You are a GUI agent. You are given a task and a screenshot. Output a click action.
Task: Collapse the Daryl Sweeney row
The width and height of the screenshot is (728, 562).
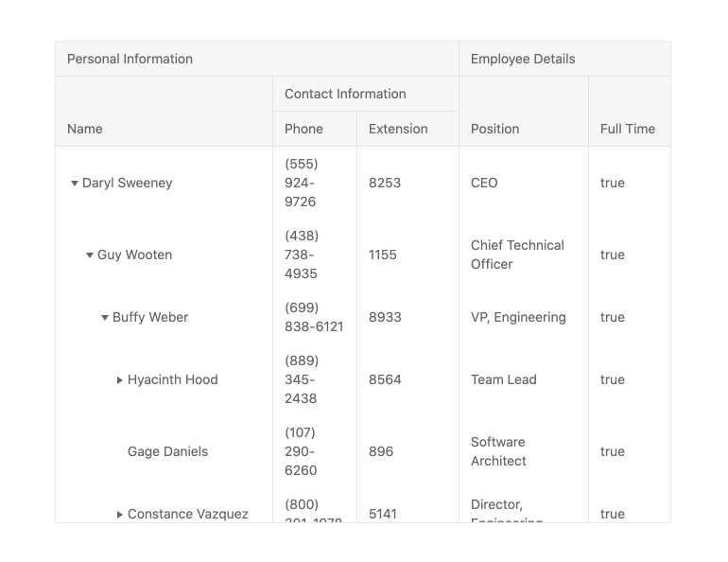pyautogui.click(x=75, y=184)
